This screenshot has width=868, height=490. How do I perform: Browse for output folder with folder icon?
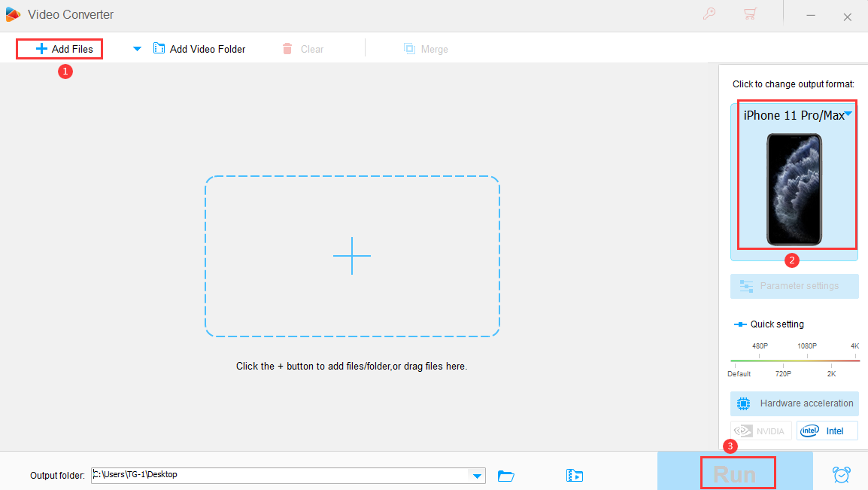pyautogui.click(x=506, y=476)
